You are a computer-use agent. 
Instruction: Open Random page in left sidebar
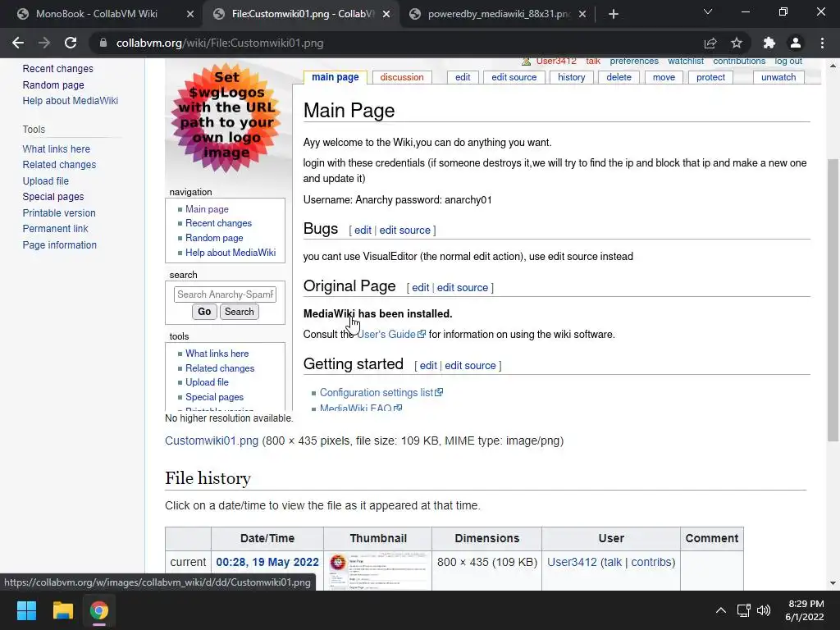click(x=53, y=84)
